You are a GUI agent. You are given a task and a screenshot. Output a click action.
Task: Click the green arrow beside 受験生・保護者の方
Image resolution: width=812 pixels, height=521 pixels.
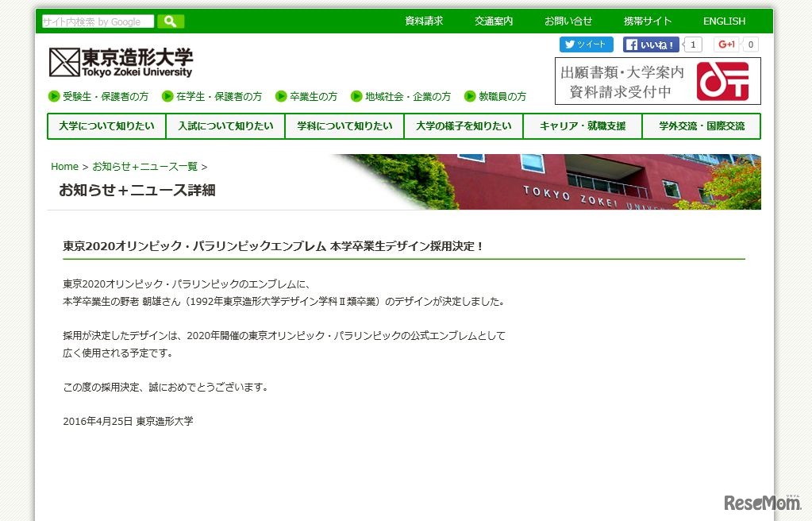click(x=56, y=96)
